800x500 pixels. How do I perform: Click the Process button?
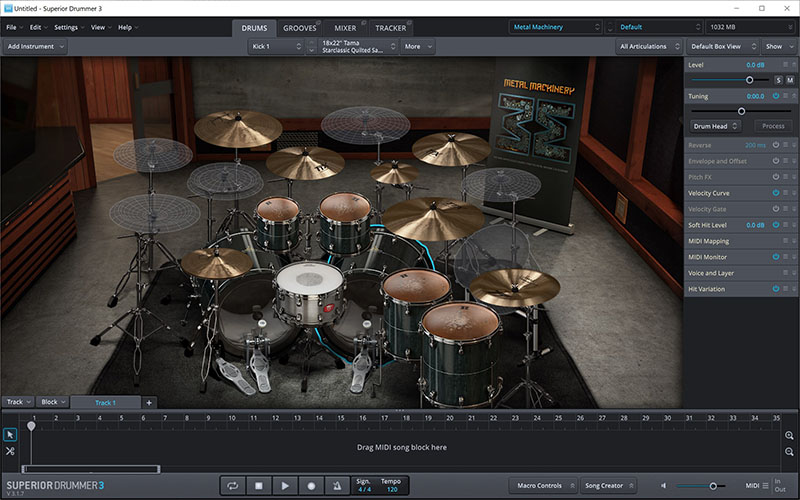[773, 126]
